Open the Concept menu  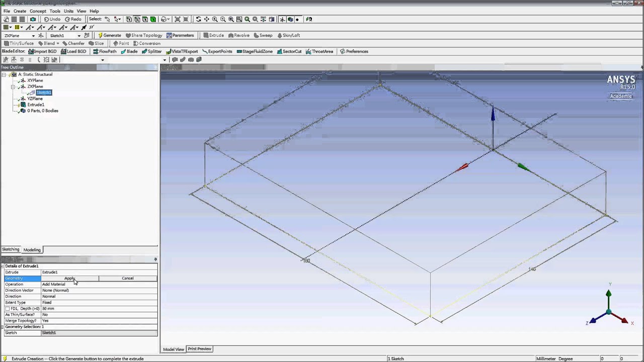[38, 11]
